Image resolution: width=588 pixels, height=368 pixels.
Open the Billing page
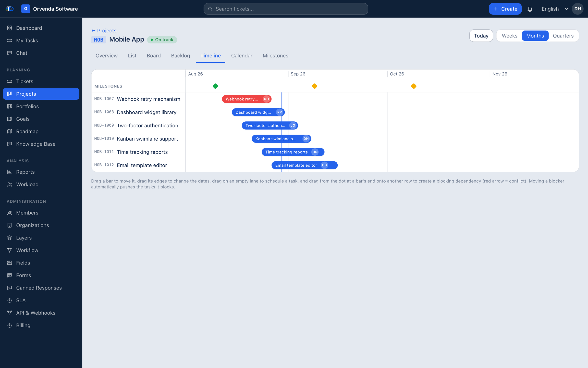coord(41,325)
